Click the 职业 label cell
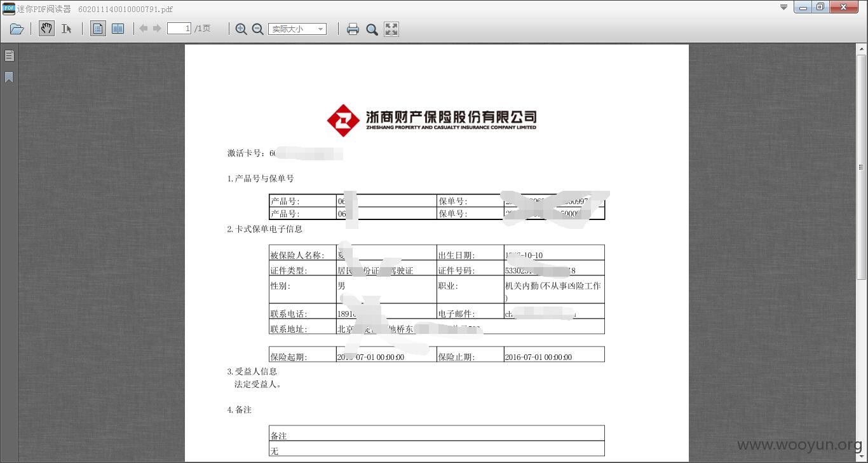This screenshot has height=463, width=868. [470, 289]
